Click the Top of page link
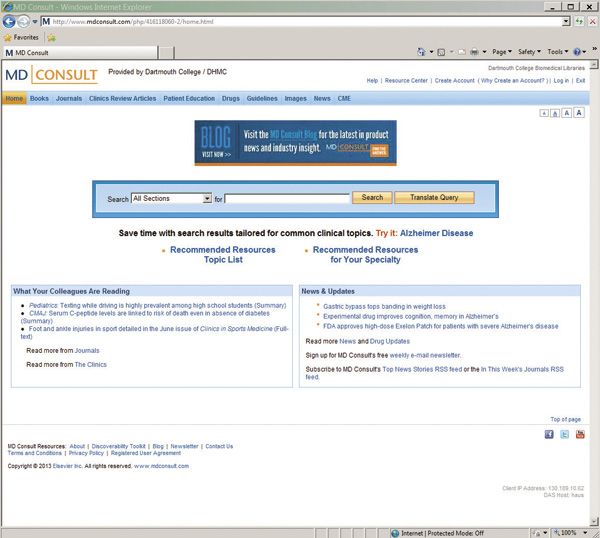 coord(566,419)
